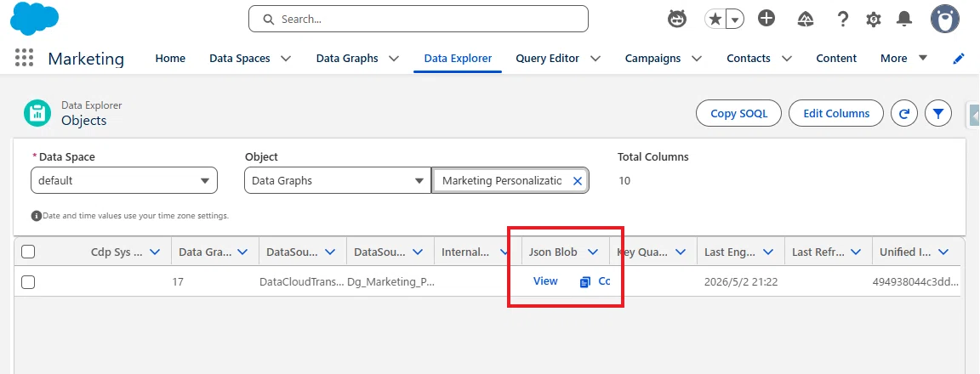Open the Last Refr... column menu chevron
This screenshot has width=980, height=374.
pos(856,252)
